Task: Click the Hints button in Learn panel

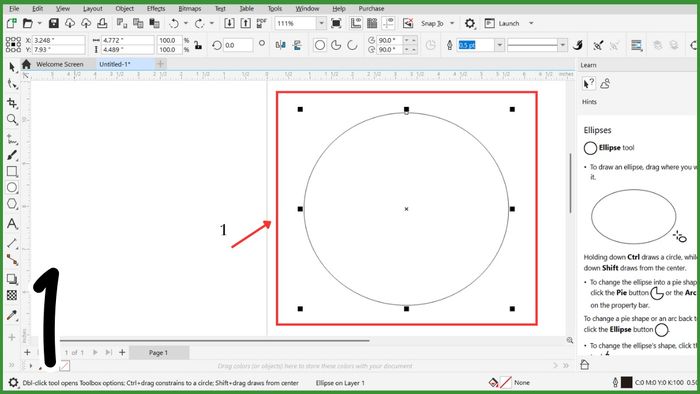Action: (589, 83)
